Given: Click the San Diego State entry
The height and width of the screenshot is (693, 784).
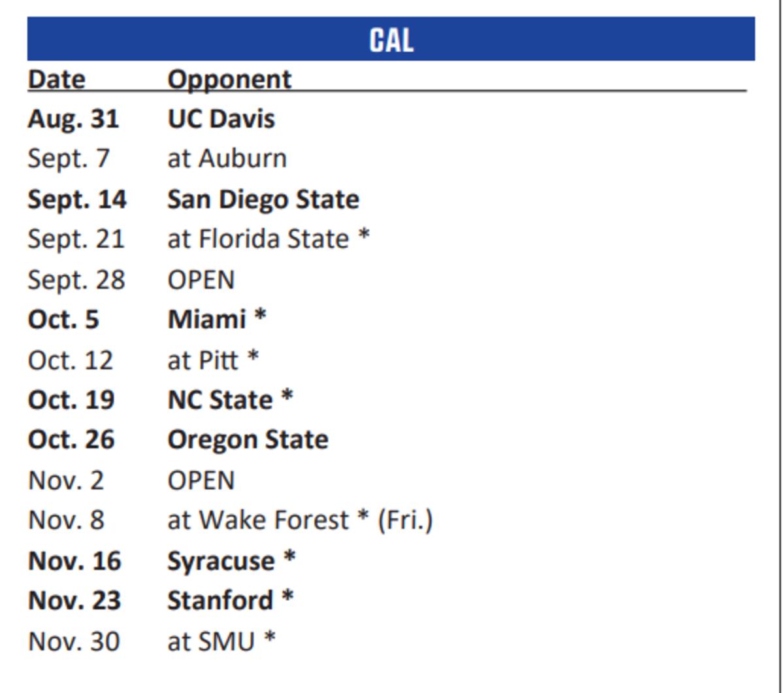Looking at the screenshot, I should coord(263,199).
